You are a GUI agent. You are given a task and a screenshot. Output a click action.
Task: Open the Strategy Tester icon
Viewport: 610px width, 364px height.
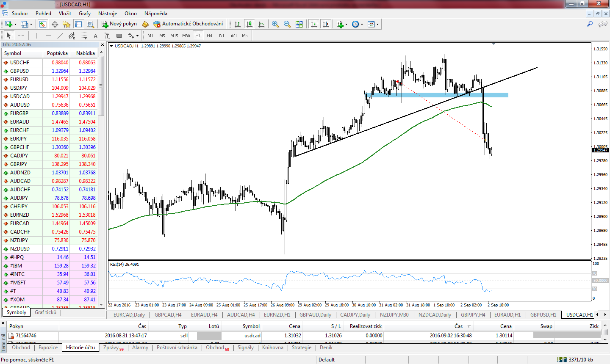point(90,24)
